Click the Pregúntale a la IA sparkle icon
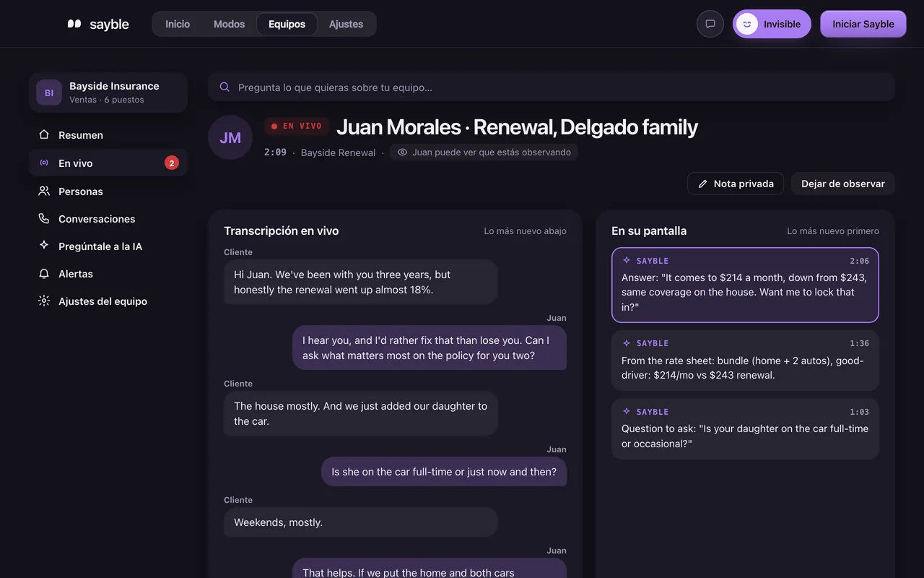 point(44,246)
